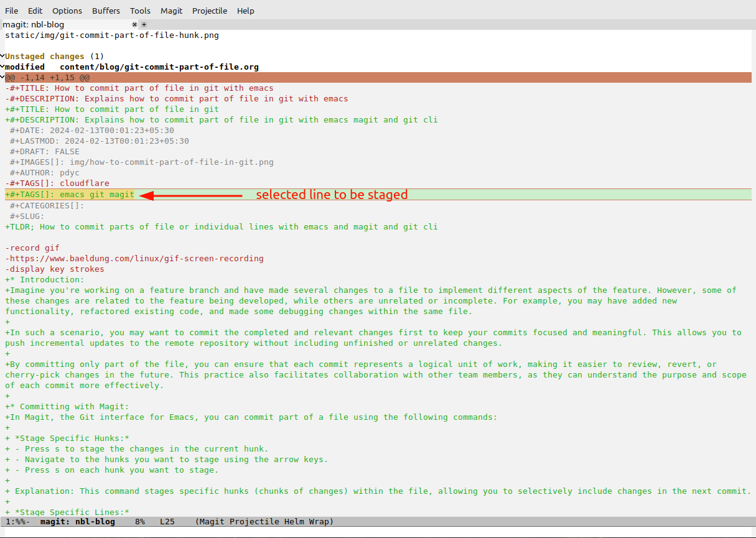
Task: Collapse the modified file diff chevron
Action: 2,67
